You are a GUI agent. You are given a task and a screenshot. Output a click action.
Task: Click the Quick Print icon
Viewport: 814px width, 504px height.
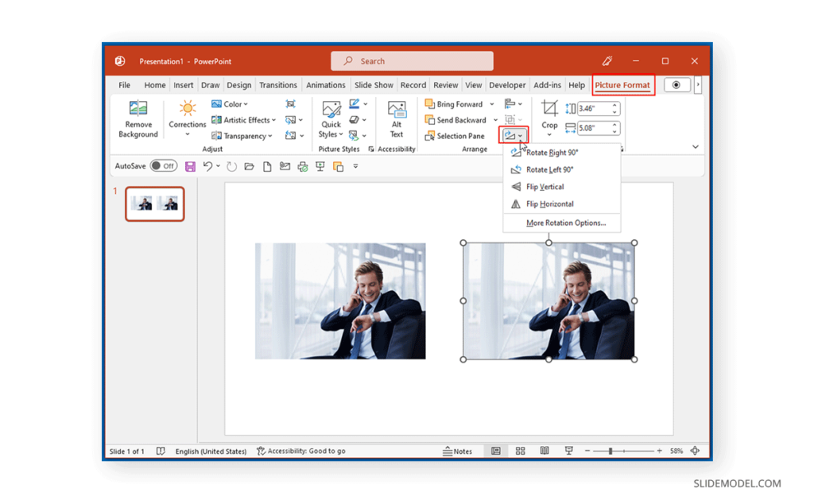click(303, 167)
